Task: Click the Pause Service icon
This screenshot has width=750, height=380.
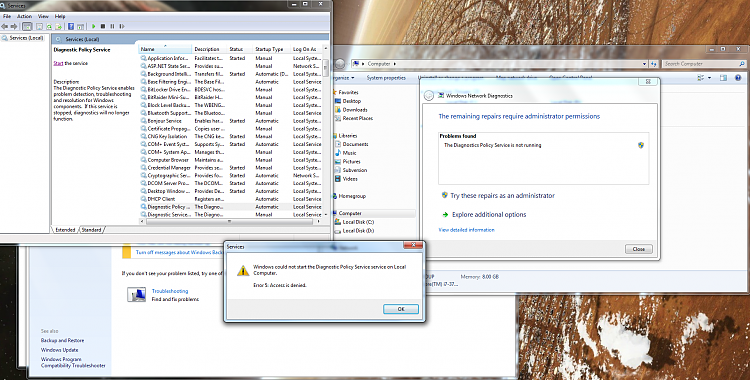Action: (112, 26)
